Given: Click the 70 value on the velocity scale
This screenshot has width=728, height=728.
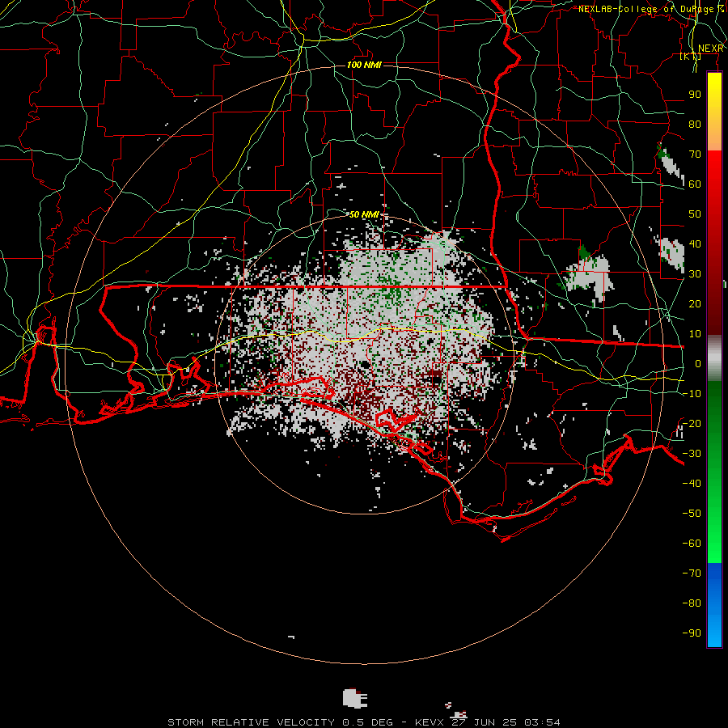Looking at the screenshot, I should pos(695,154).
